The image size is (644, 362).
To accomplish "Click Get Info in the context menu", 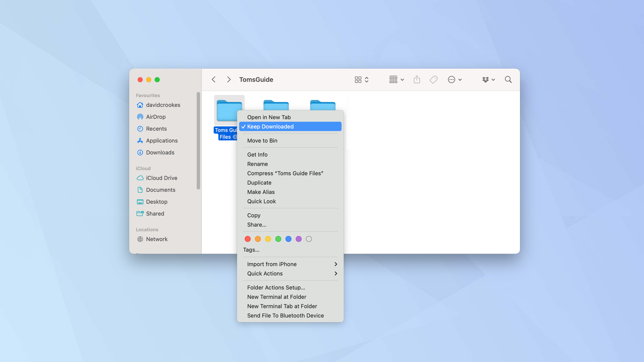I will click(x=257, y=154).
